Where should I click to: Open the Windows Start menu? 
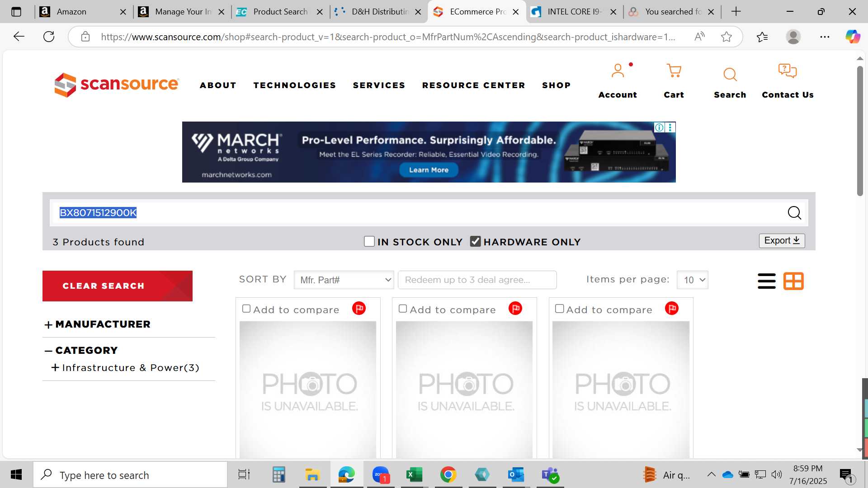(x=16, y=474)
